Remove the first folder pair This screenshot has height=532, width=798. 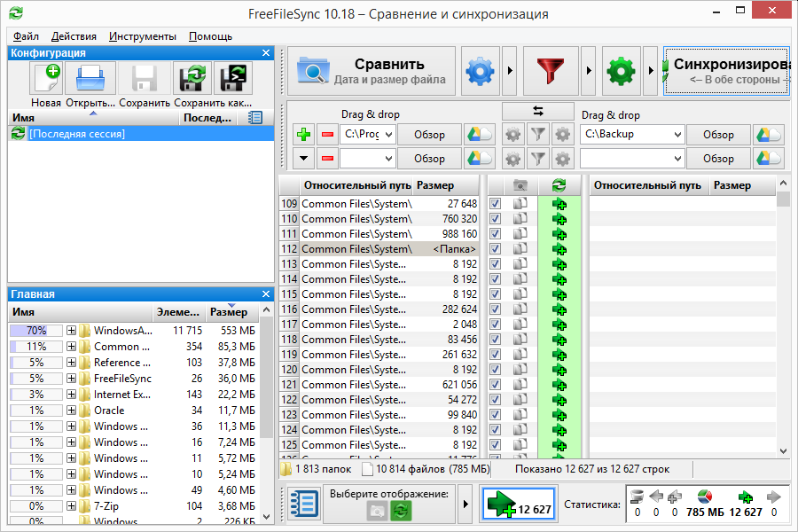[x=327, y=135]
